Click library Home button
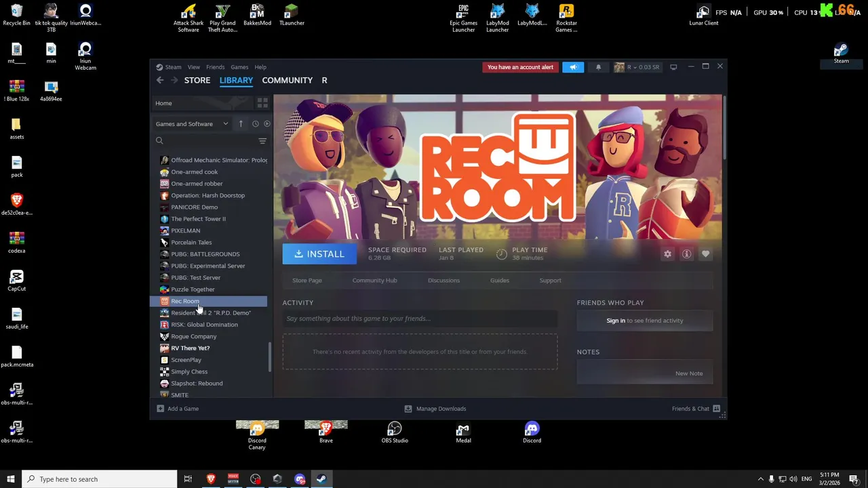Image resolution: width=868 pixels, height=488 pixels. click(201, 103)
